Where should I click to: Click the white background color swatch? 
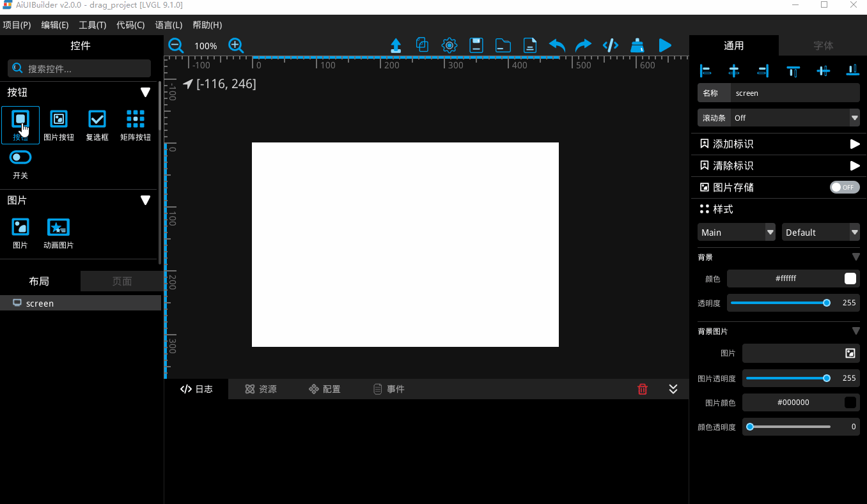pyautogui.click(x=849, y=278)
